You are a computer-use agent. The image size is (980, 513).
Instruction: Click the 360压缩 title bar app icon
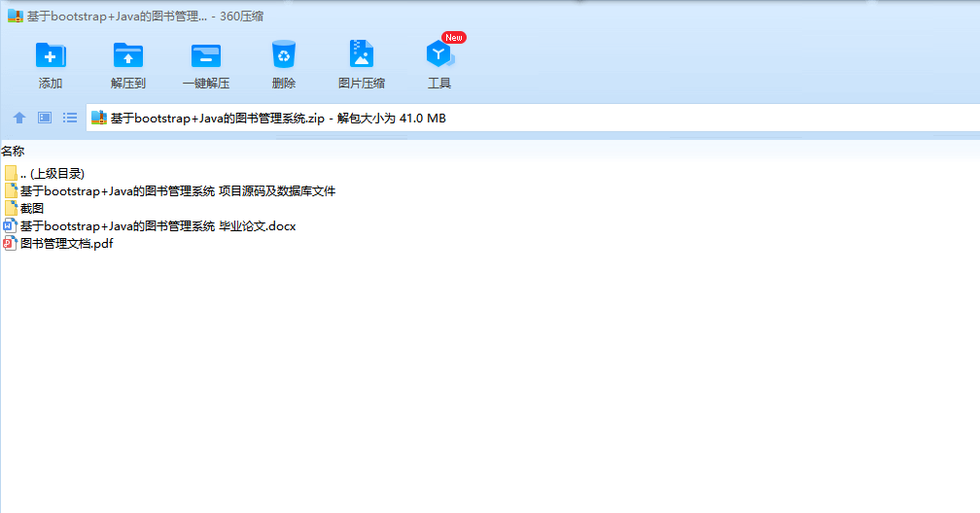coord(15,16)
